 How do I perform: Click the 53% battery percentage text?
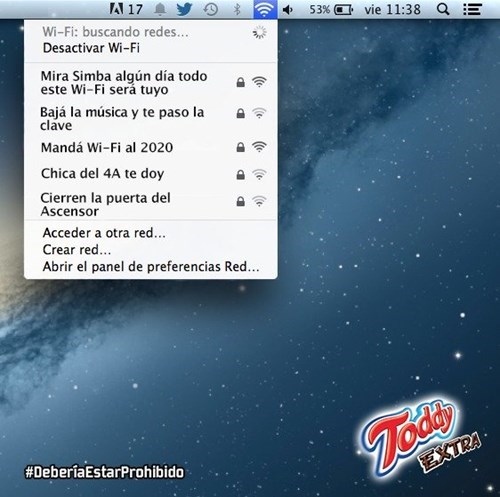[x=319, y=10]
